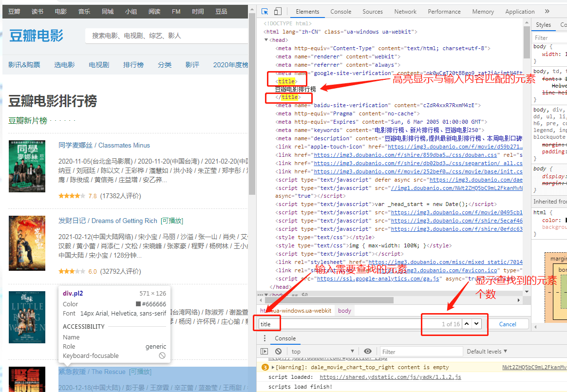Click the Styles Filter field
This screenshot has height=392, width=567.
[549, 37]
